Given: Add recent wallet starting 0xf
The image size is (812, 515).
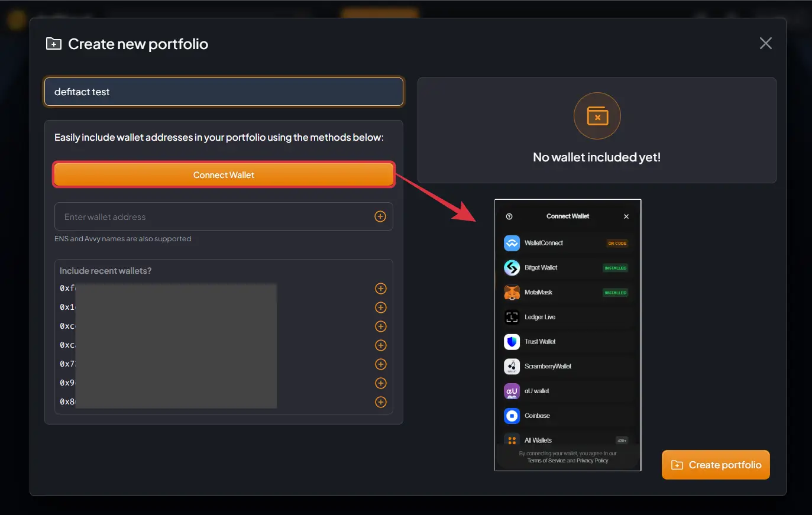Looking at the screenshot, I should tap(381, 289).
